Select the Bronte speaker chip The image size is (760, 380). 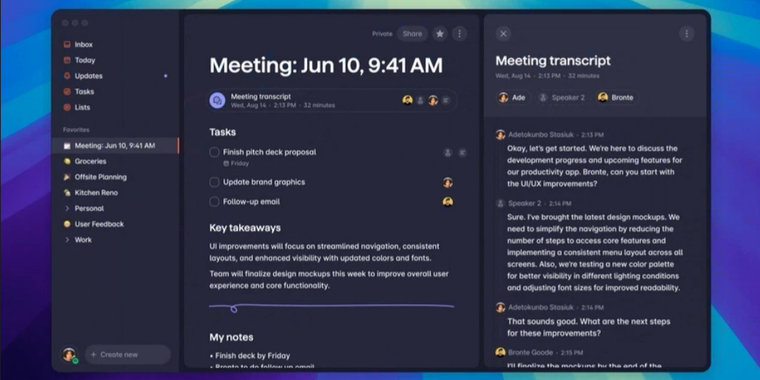click(x=616, y=97)
